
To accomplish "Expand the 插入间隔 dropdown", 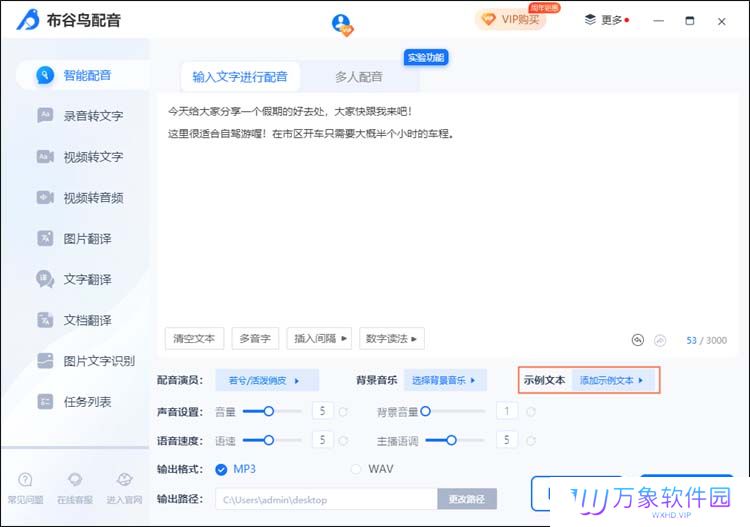I will 320,339.
